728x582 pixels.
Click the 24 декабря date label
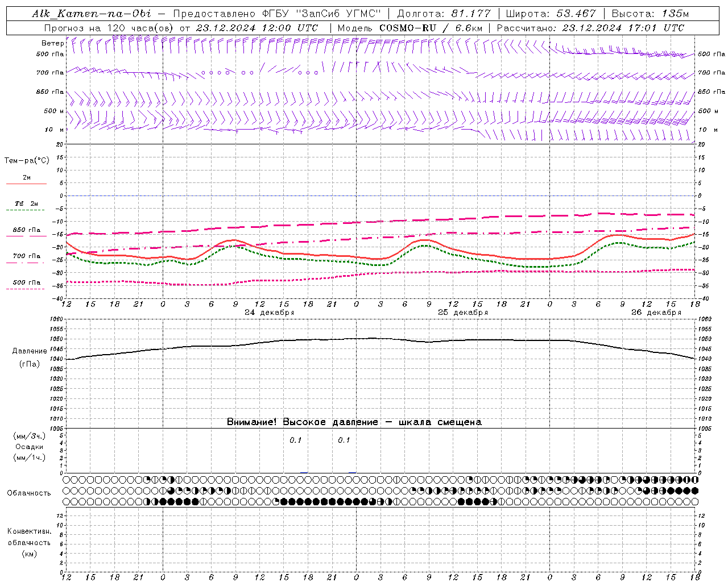pos(270,313)
